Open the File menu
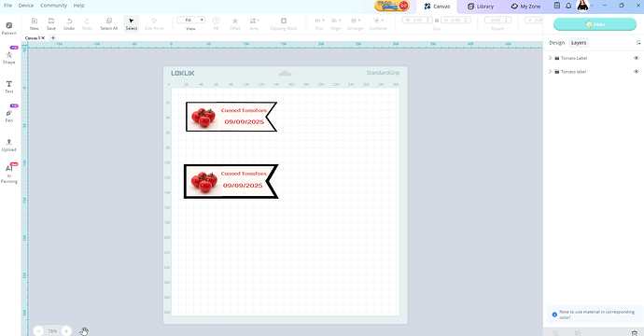Image resolution: width=644 pixels, height=336 pixels. [7, 6]
